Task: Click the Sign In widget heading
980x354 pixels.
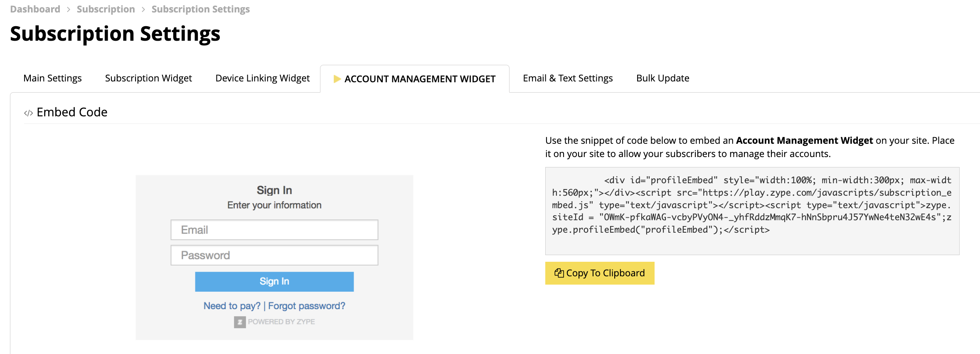Action: click(274, 190)
